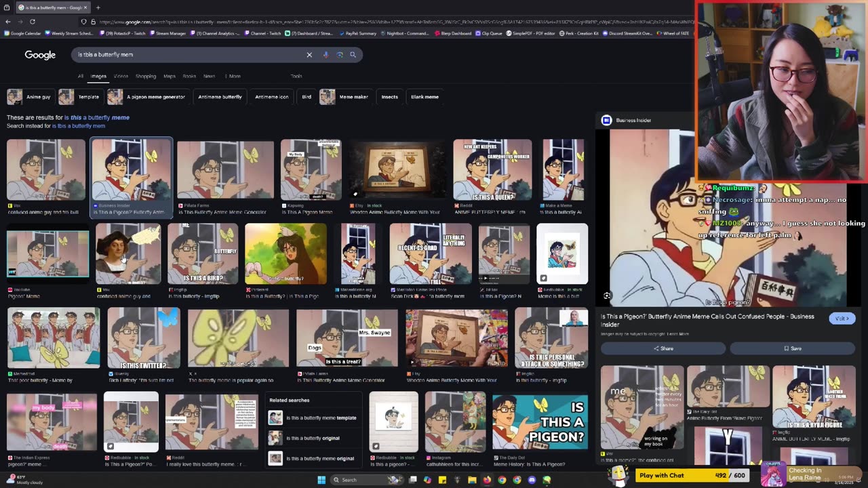Apply the A pigeon meme generator filter
The width and height of the screenshot is (868, 488).
147,97
